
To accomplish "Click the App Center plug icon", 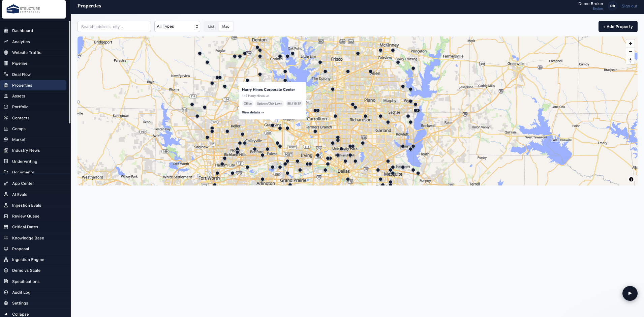I will click(x=6, y=183).
